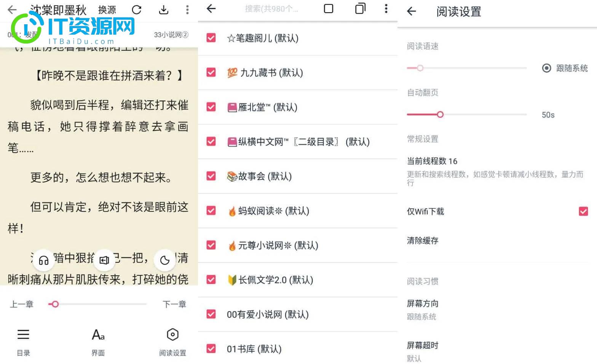Uncheck 元尊小说网 source
The height and width of the screenshot is (364, 597).
211,245
